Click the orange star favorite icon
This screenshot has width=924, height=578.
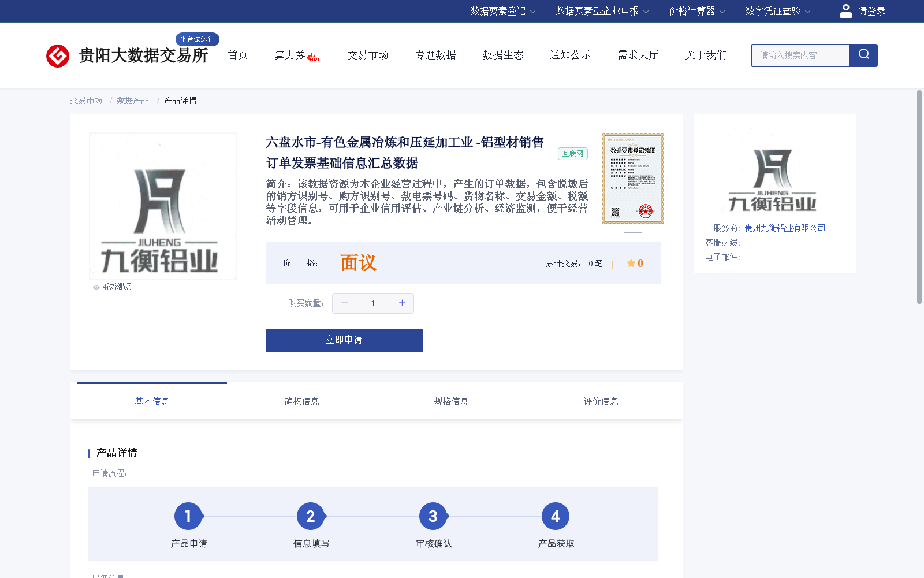(x=631, y=264)
